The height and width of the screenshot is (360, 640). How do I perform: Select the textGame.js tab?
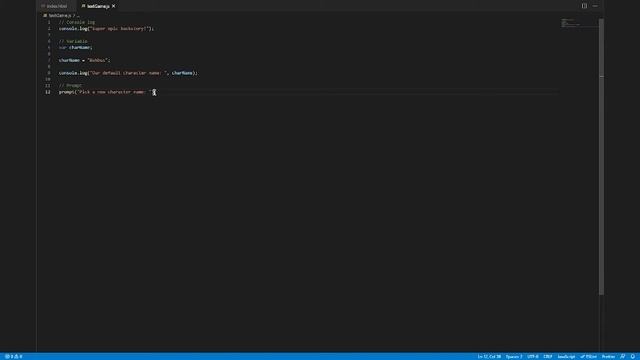pyautogui.click(x=98, y=6)
